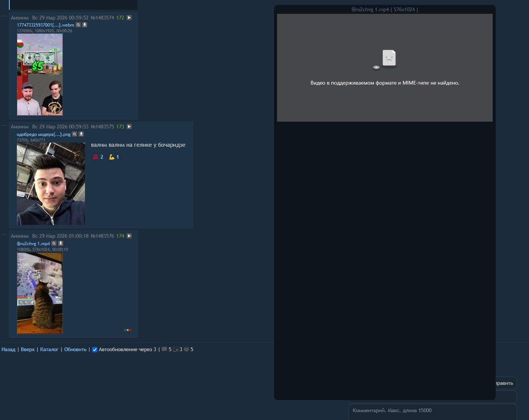
Task: Open the three-dot menu for post 172
Action: pos(4,16)
